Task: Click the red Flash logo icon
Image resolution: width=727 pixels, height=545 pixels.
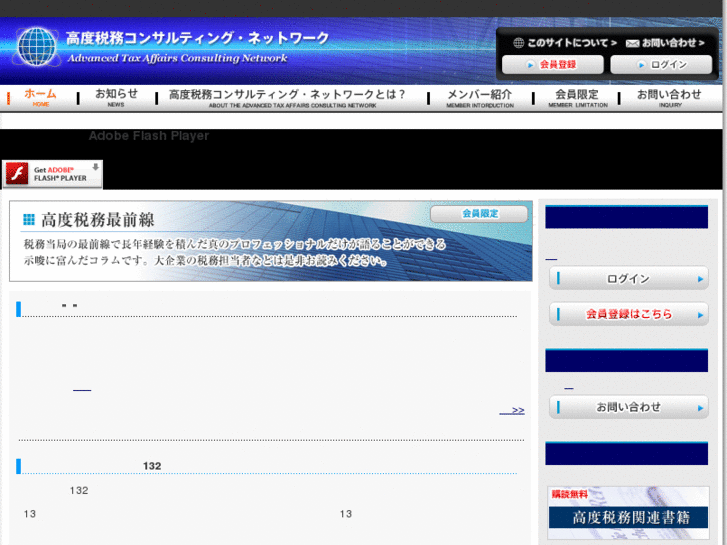Action: 17,174
